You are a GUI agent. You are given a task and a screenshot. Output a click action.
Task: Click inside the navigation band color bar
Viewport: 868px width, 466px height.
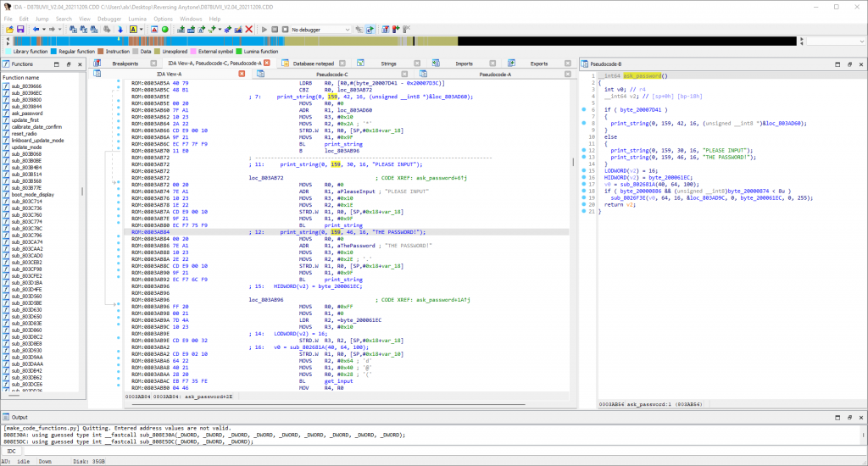click(254, 41)
